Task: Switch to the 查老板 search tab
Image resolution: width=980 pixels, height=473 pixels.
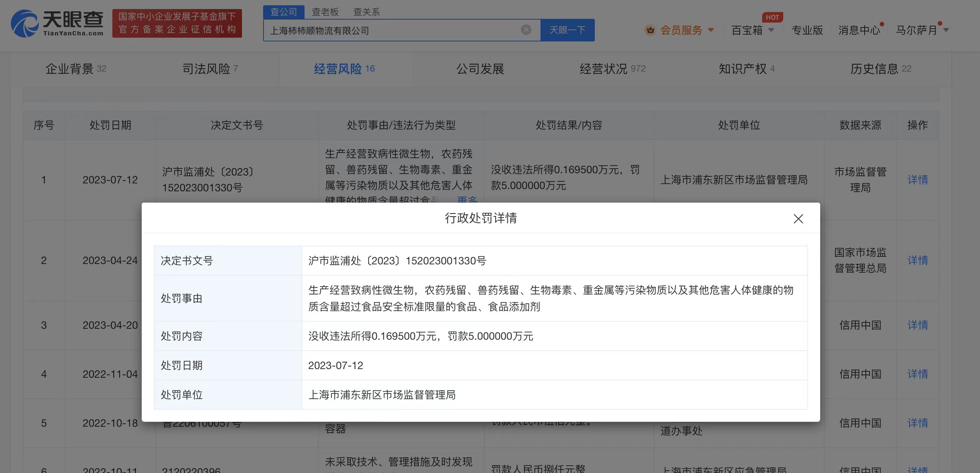Action: click(x=325, y=12)
